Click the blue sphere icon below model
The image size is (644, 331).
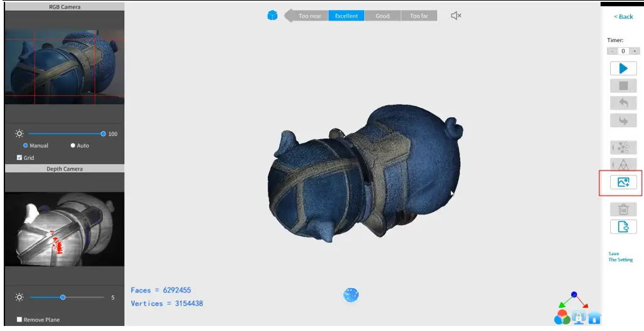(x=351, y=295)
